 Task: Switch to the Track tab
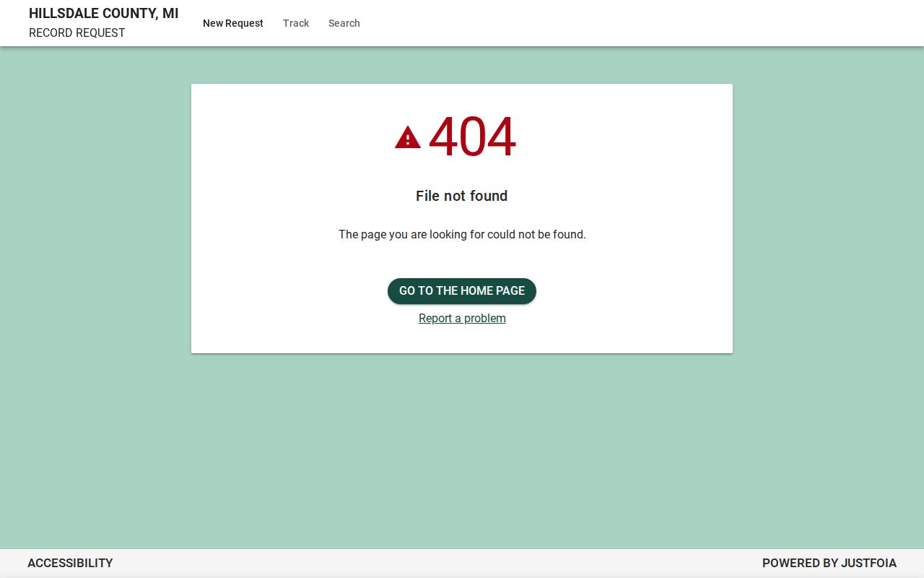296,23
